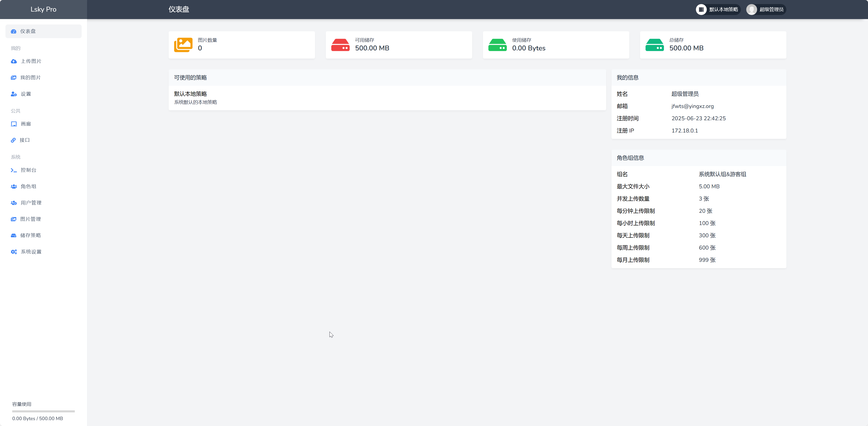Image resolution: width=868 pixels, height=426 pixels.
Task: Open 上传图片 in the sidebar
Action: click(44, 61)
